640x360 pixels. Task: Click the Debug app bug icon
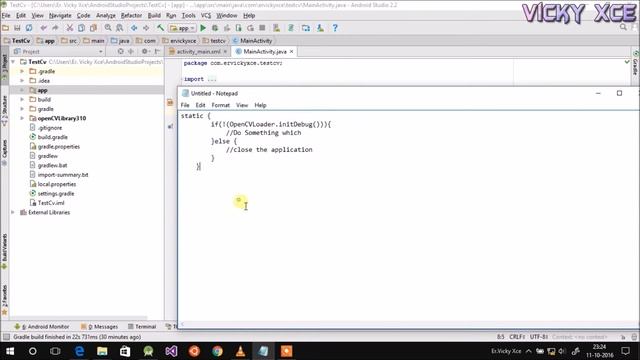[215, 28]
